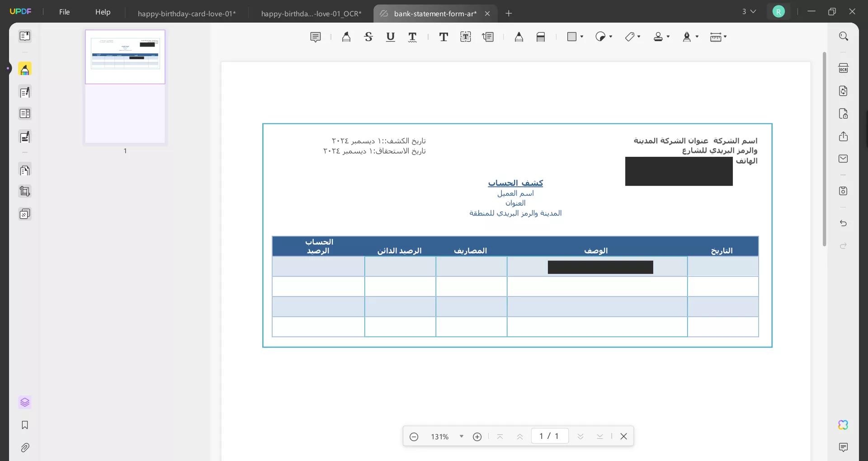Screen dimensions: 868x461
Task: Click the page number input field
Action: pyautogui.click(x=550, y=436)
